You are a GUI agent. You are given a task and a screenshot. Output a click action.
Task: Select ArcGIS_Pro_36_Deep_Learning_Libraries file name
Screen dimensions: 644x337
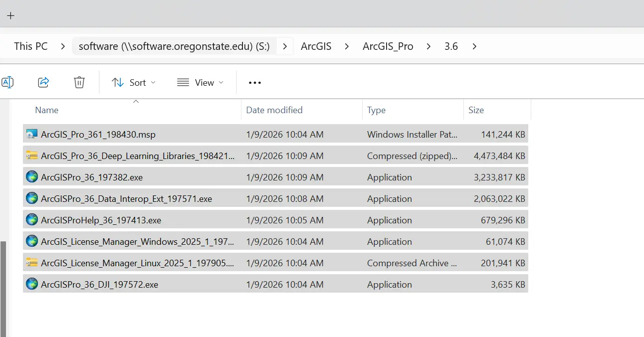138,156
